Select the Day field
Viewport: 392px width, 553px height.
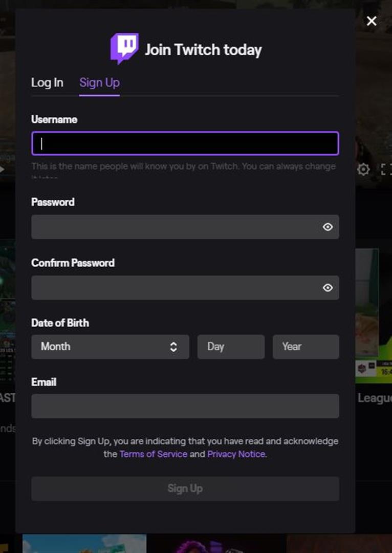(x=231, y=347)
